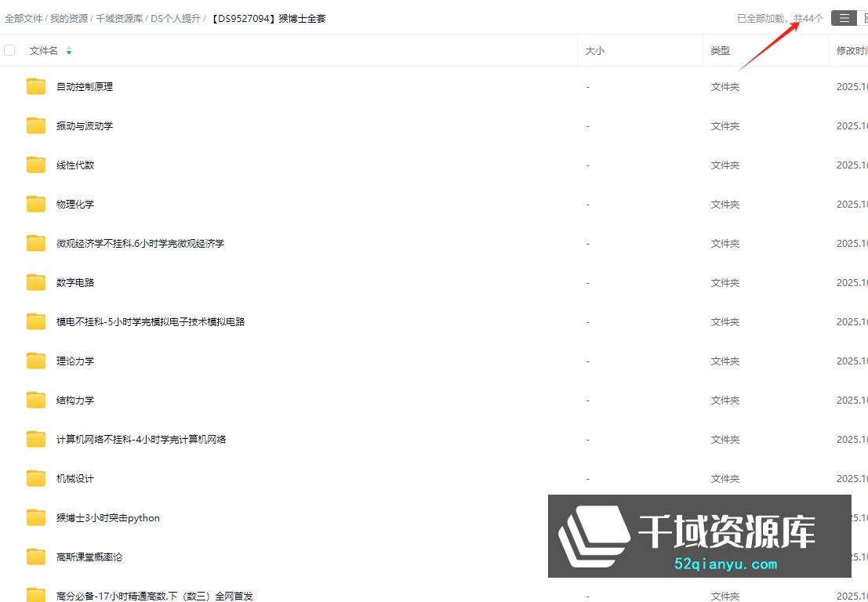The height and width of the screenshot is (602, 868).
Task: Go to DS个人提升 breadcrumb folder
Action: (x=176, y=18)
